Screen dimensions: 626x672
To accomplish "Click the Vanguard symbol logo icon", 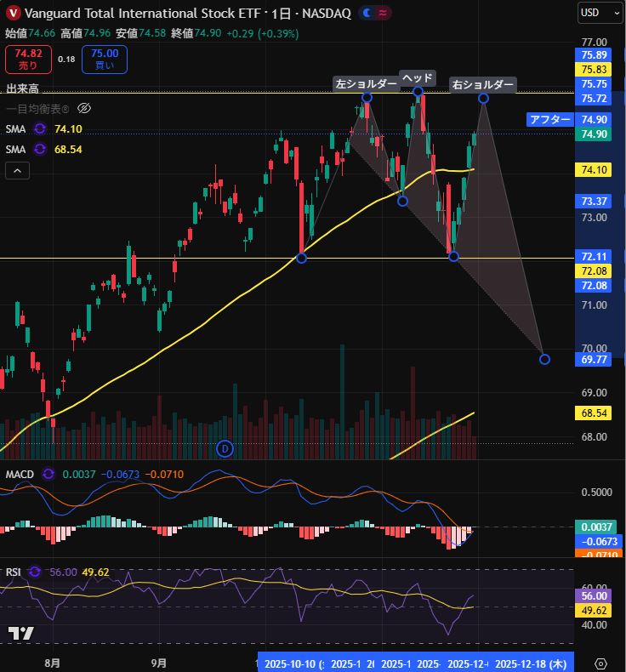I will click(x=13, y=14).
